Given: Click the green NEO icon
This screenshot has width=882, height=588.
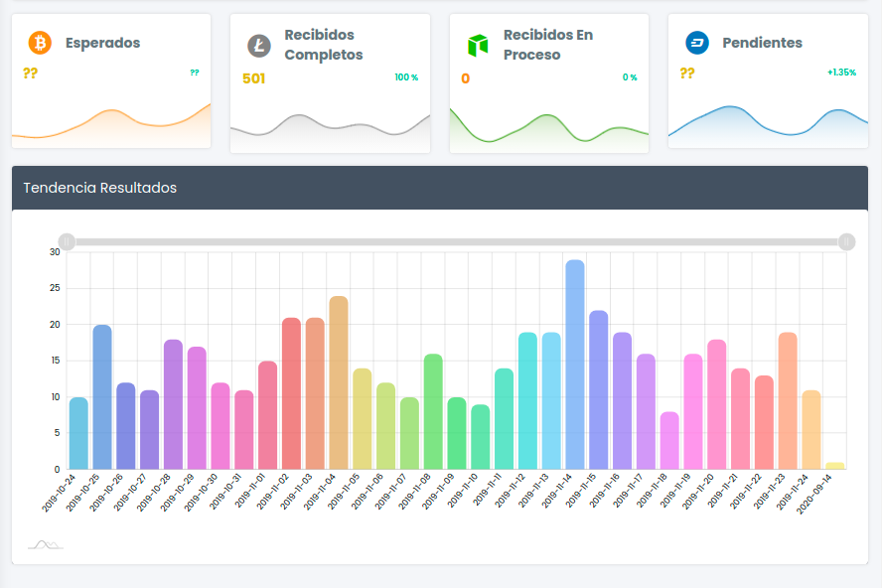Looking at the screenshot, I should pos(479,46).
